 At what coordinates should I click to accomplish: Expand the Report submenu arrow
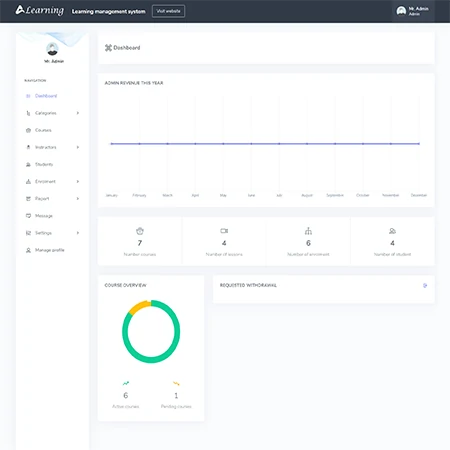point(78,198)
